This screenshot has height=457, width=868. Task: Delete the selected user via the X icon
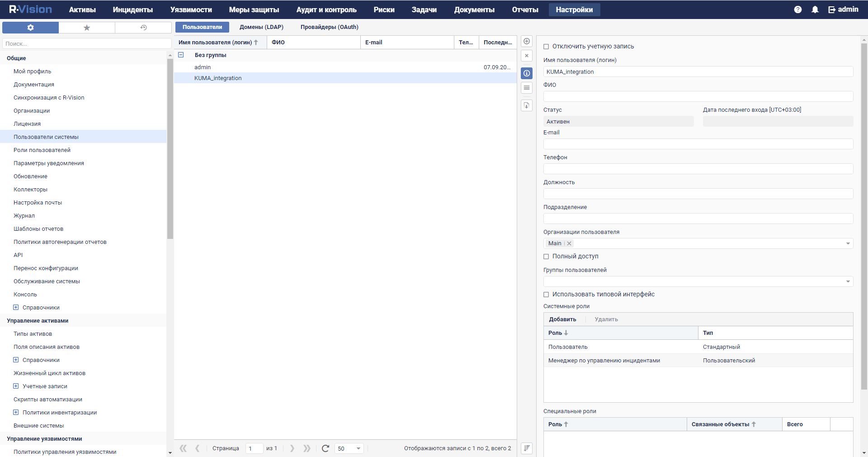[526, 56]
